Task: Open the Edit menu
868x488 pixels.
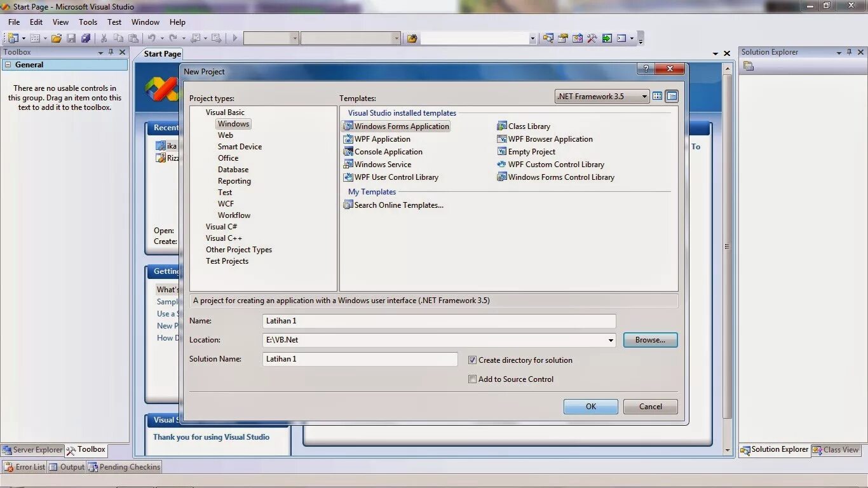Action: 36,22
